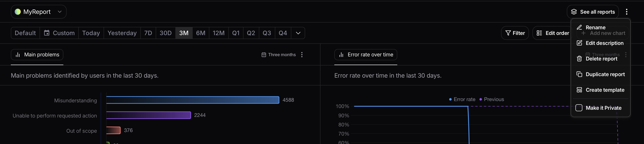This screenshot has height=144, width=644.
Task: Click the bar chart icon in Error rate over time
Action: (341, 55)
